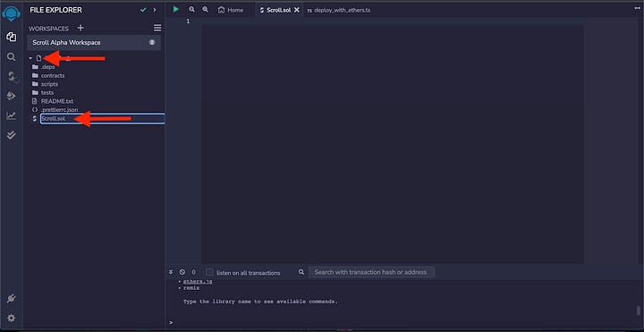The width and height of the screenshot is (644, 332).
Task: Collapse the terminal panel with the double chevron
Action: click(171, 272)
